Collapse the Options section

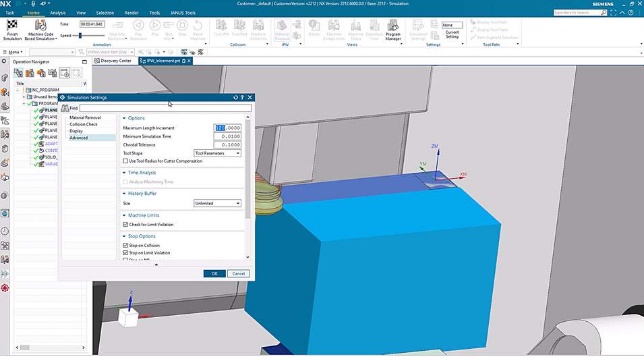124,118
